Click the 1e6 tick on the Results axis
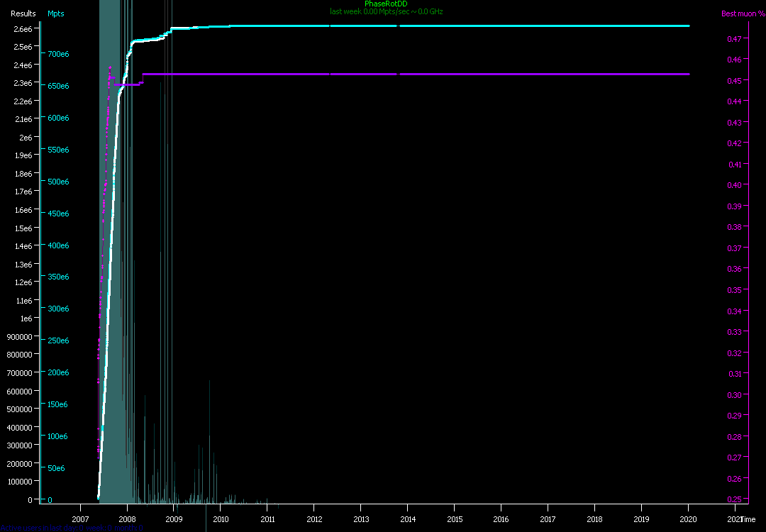766x532 pixels. point(26,318)
